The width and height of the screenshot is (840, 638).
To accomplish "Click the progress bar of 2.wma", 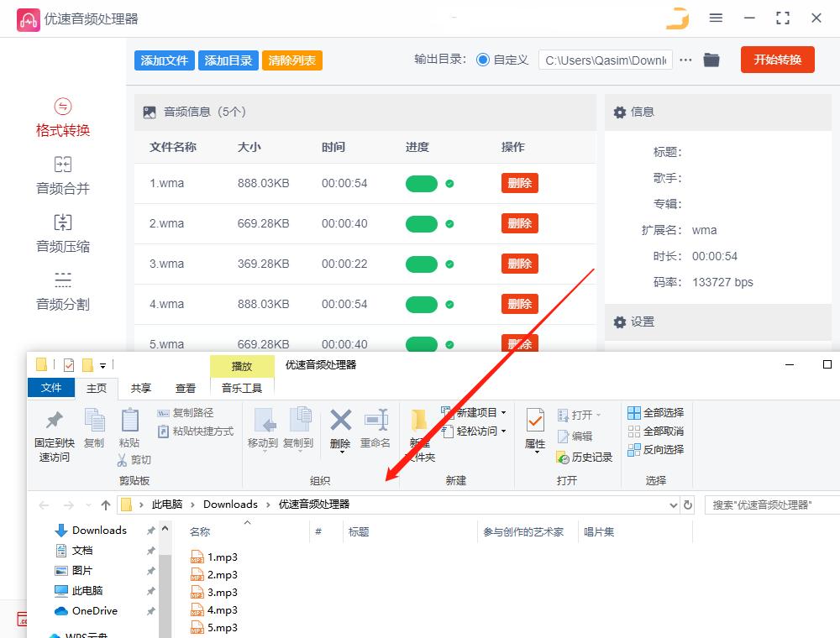I will (x=422, y=223).
